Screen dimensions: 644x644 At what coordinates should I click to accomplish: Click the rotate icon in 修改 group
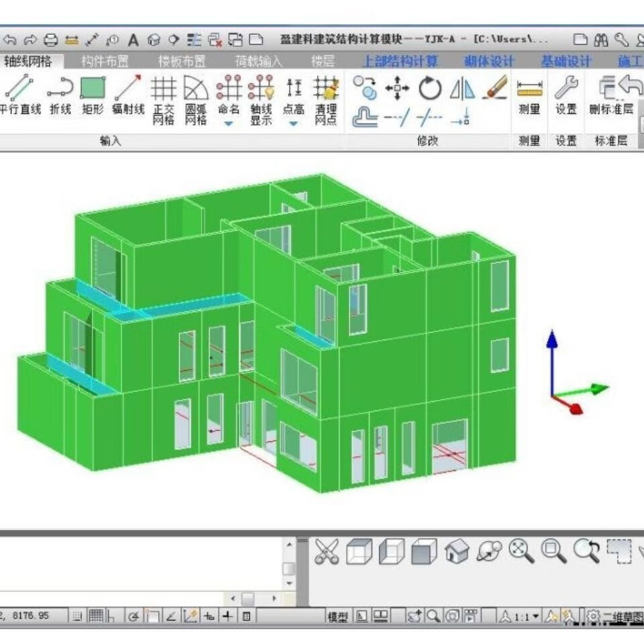[429, 88]
